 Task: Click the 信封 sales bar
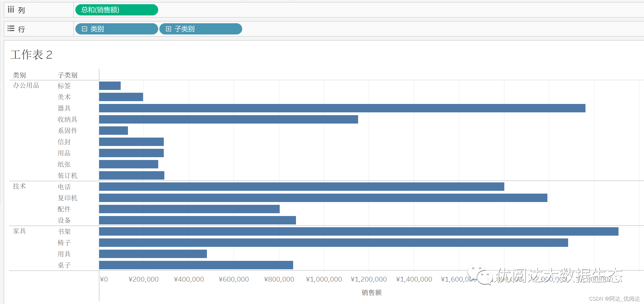(x=131, y=142)
